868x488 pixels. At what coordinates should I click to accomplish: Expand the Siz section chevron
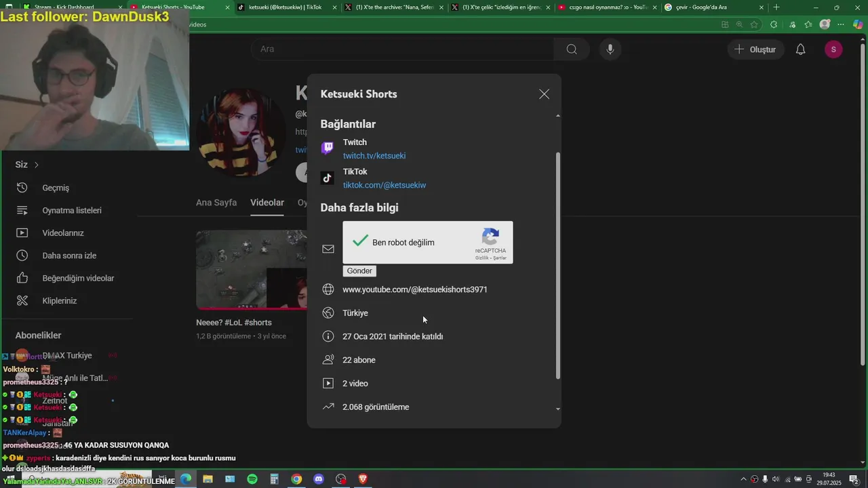tap(37, 165)
